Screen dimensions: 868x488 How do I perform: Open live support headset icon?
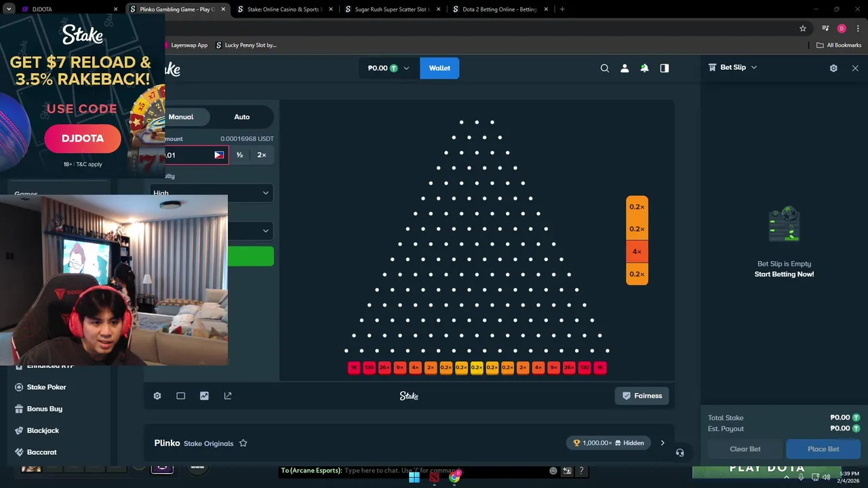point(680,453)
